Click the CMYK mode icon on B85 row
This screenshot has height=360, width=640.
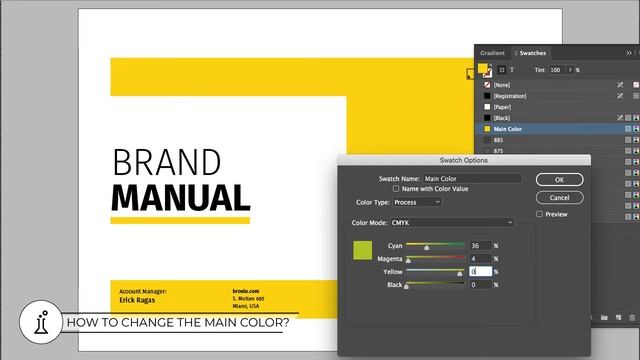coord(636,140)
